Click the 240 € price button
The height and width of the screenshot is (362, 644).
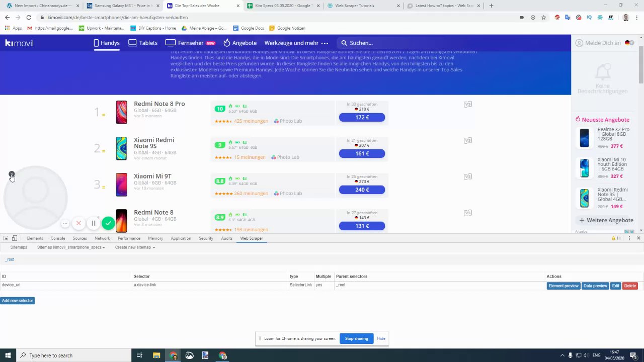point(362,190)
